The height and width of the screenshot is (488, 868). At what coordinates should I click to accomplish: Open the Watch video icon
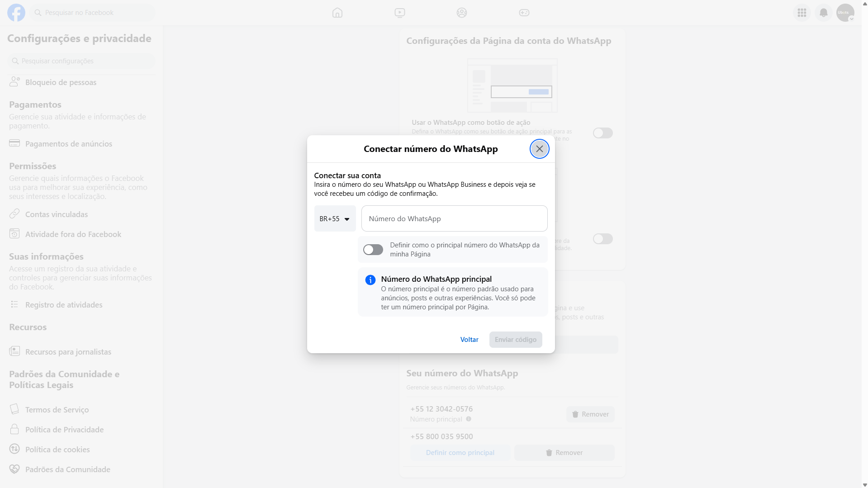(x=400, y=13)
